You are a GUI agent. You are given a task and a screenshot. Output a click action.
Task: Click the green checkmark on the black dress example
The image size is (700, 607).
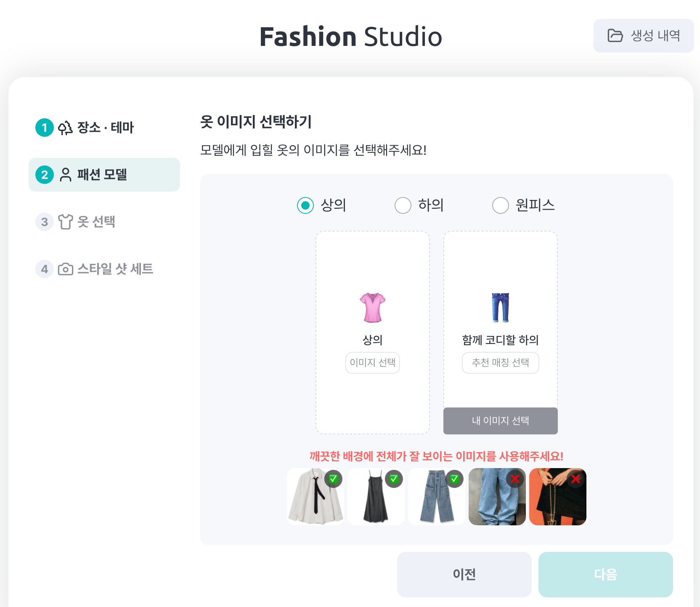[394, 479]
